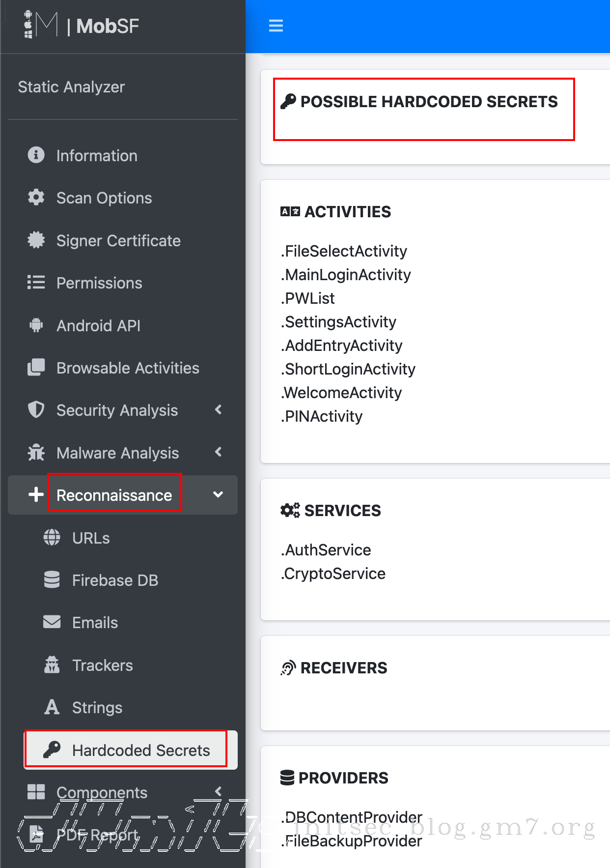Viewport: 610px width, 868px height.
Task: Click the Signer Certificate badge icon
Action: 36,240
